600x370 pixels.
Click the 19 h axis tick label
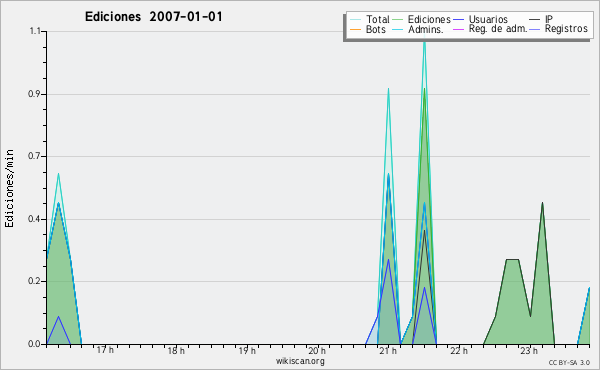(x=247, y=350)
